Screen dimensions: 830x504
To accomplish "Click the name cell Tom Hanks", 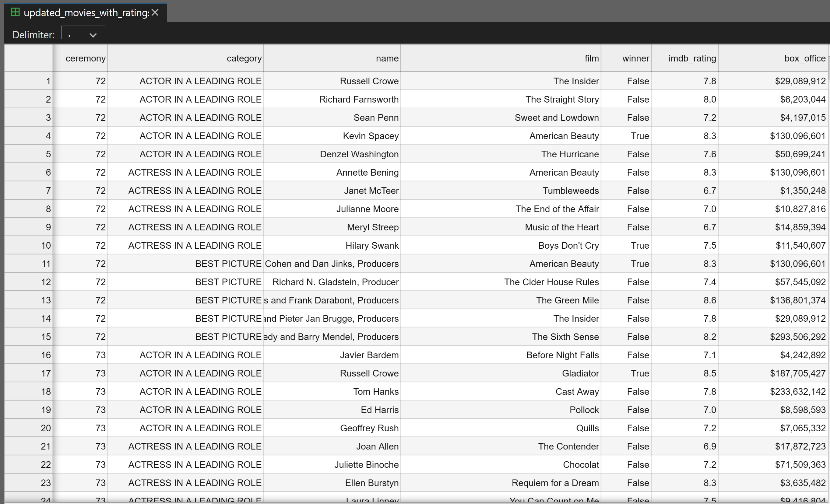I will pos(332,392).
